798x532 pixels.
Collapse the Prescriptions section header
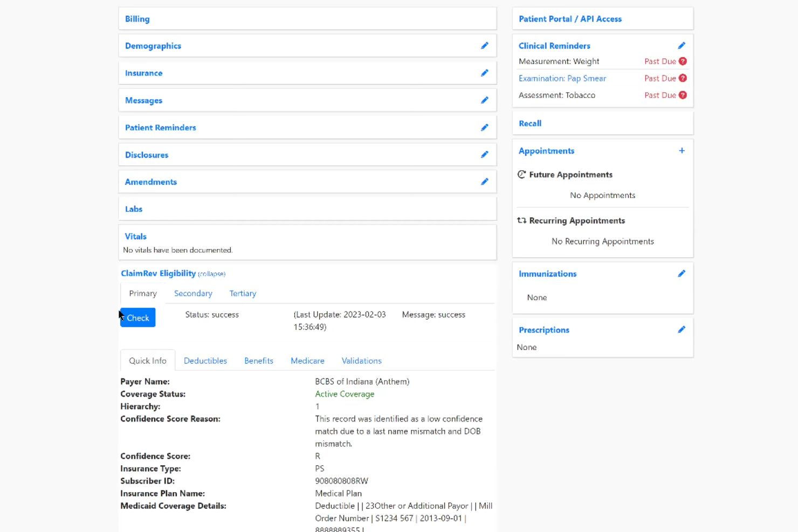[544, 330]
